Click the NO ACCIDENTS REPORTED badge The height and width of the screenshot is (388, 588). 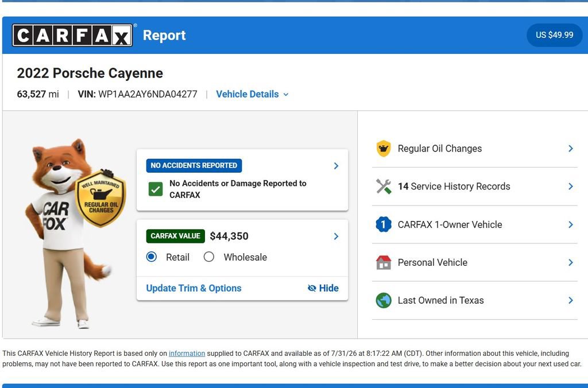click(194, 165)
